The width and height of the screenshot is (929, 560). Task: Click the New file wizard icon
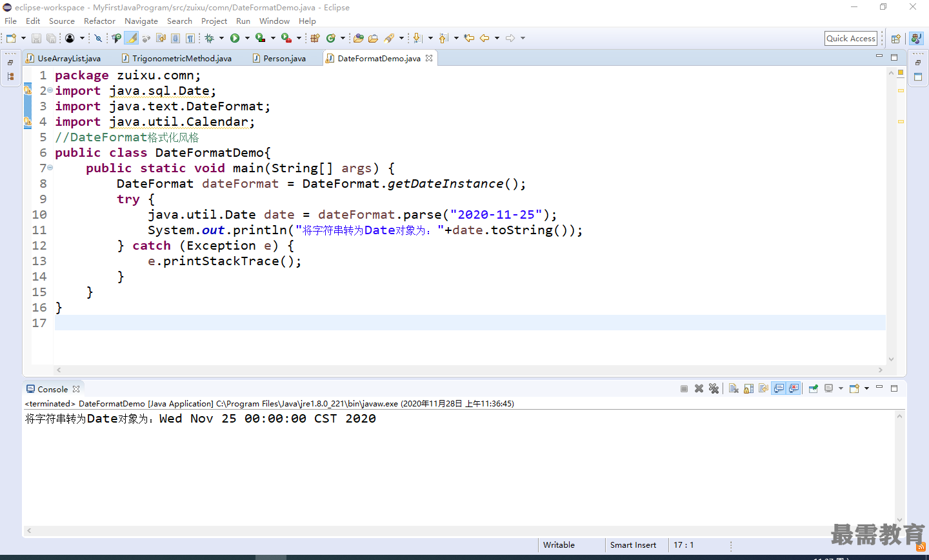pos(11,38)
